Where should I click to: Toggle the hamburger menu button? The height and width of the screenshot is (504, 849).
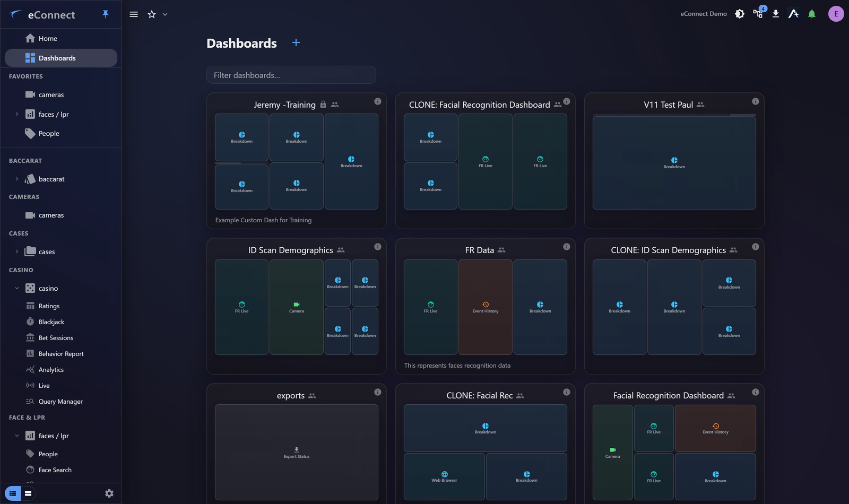[x=134, y=14]
